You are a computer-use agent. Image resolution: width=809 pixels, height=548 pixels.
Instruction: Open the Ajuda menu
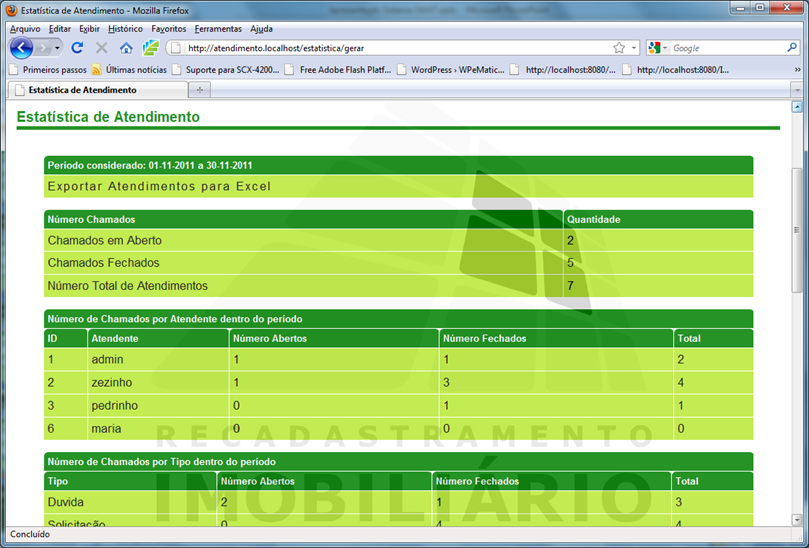pyautogui.click(x=262, y=29)
